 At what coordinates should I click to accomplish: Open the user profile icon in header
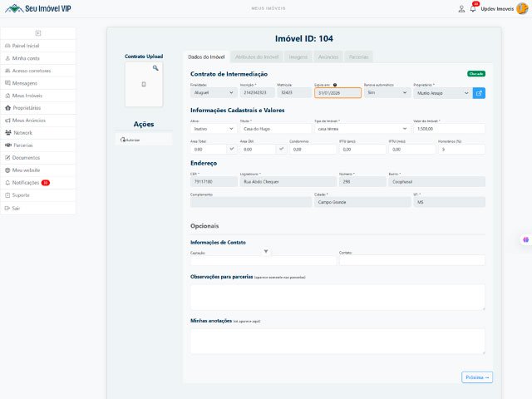click(x=461, y=8)
